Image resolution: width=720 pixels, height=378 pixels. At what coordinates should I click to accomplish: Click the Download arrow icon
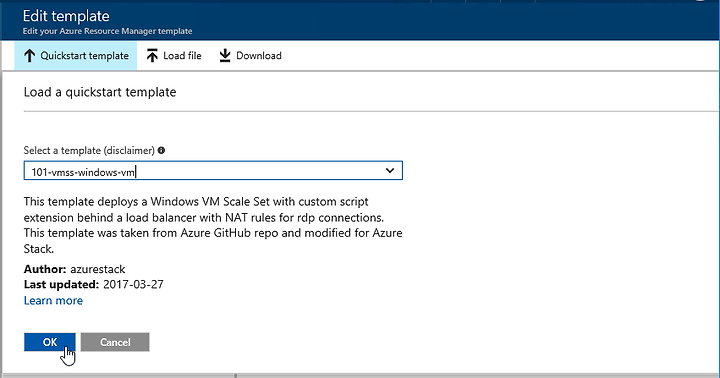point(225,56)
